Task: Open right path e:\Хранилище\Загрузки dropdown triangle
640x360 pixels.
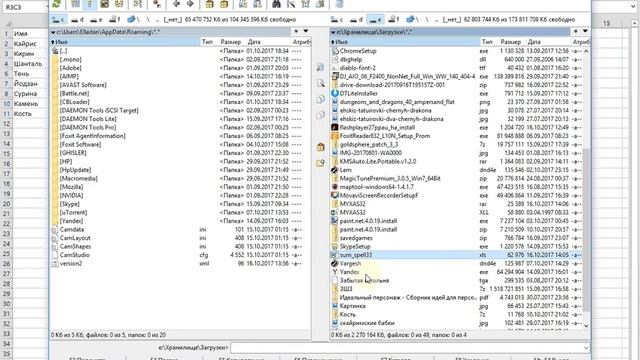Action: click(333, 32)
